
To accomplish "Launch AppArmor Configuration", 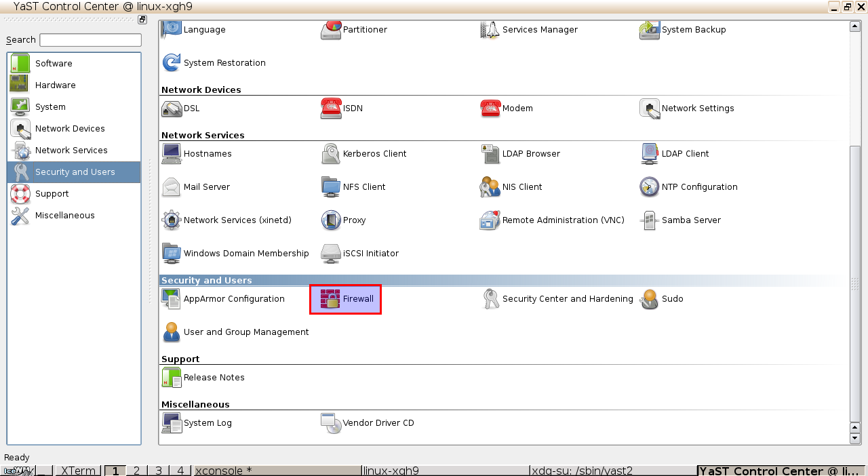I will pyautogui.click(x=223, y=299).
